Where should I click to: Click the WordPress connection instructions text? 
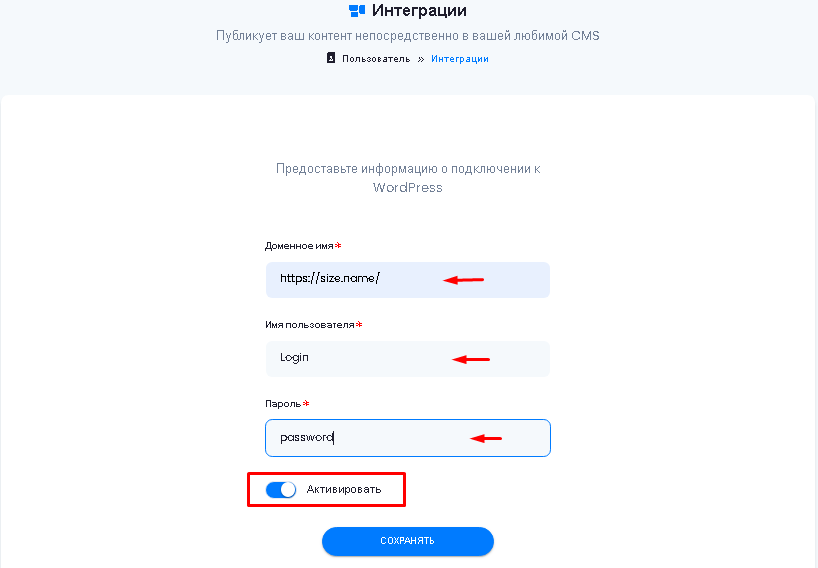(x=408, y=178)
